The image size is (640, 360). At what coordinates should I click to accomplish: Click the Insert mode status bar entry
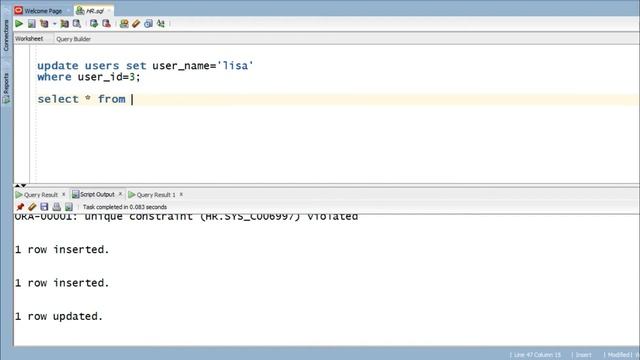[x=583, y=355]
